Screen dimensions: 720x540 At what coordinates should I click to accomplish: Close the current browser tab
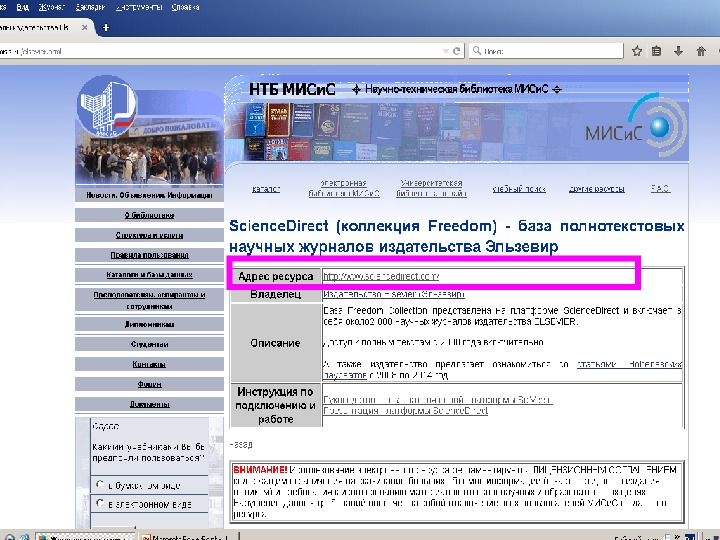84,28
